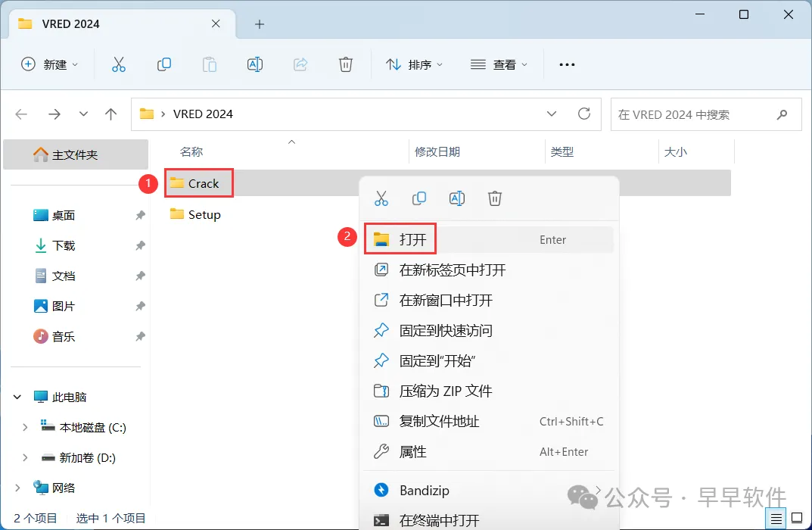Viewport: 812px width, 530px height.
Task: Open 属性 properties entry
Action: 489,452
